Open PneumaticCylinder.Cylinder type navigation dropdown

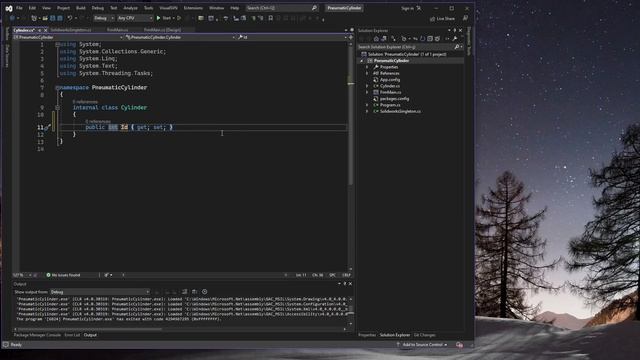[x=180, y=37]
